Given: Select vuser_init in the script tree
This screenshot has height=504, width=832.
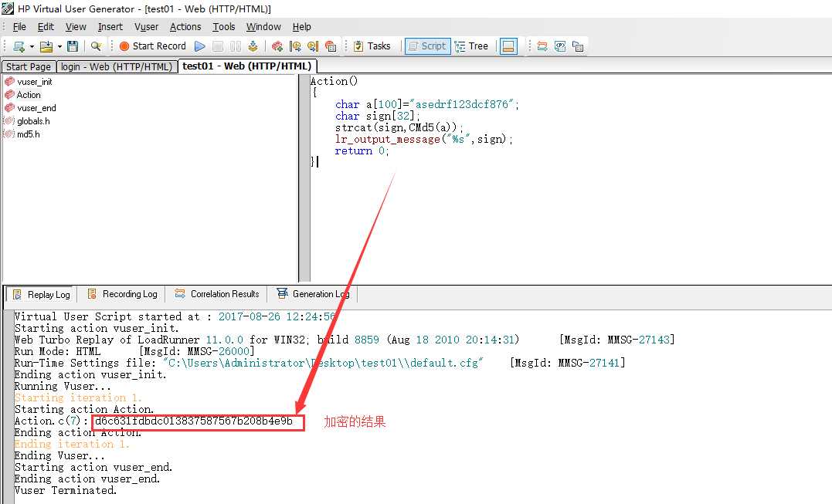Looking at the screenshot, I should point(35,82).
